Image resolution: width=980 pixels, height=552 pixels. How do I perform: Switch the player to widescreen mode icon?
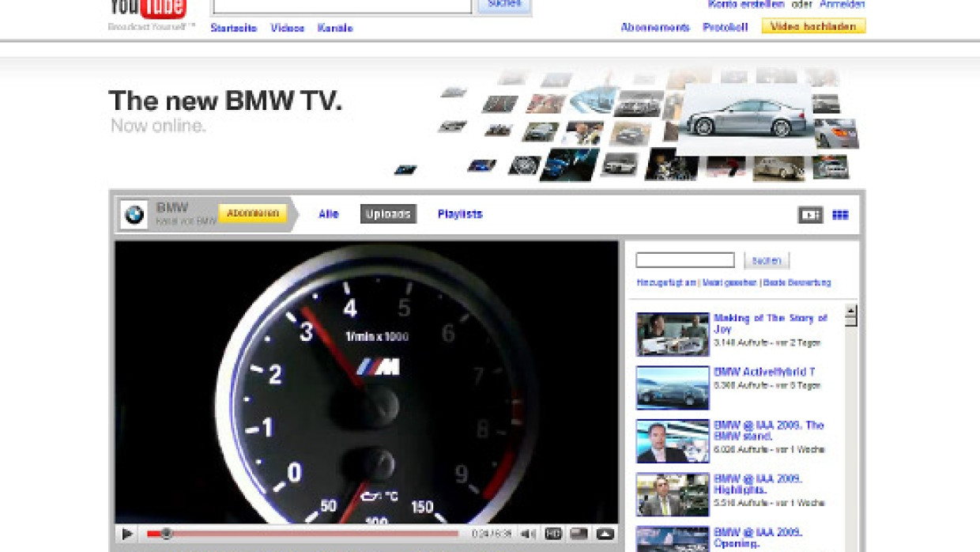click(x=579, y=534)
